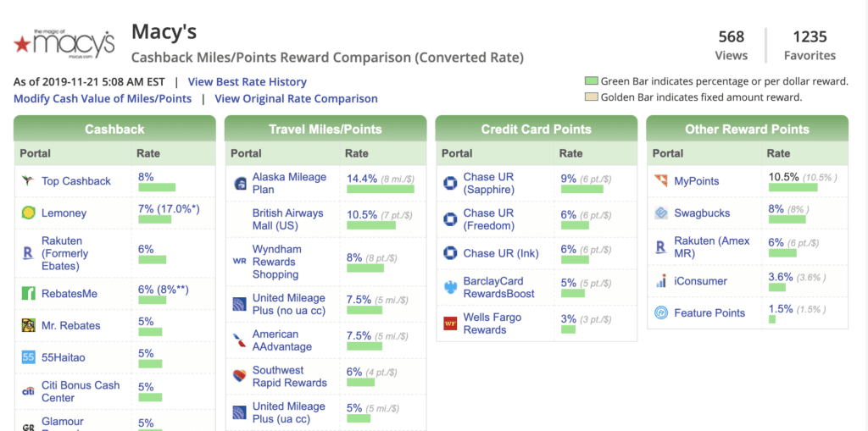Screen dimensions: 868x431
Task: Click the Lemoney lemon icon
Action: pyautogui.click(x=28, y=213)
